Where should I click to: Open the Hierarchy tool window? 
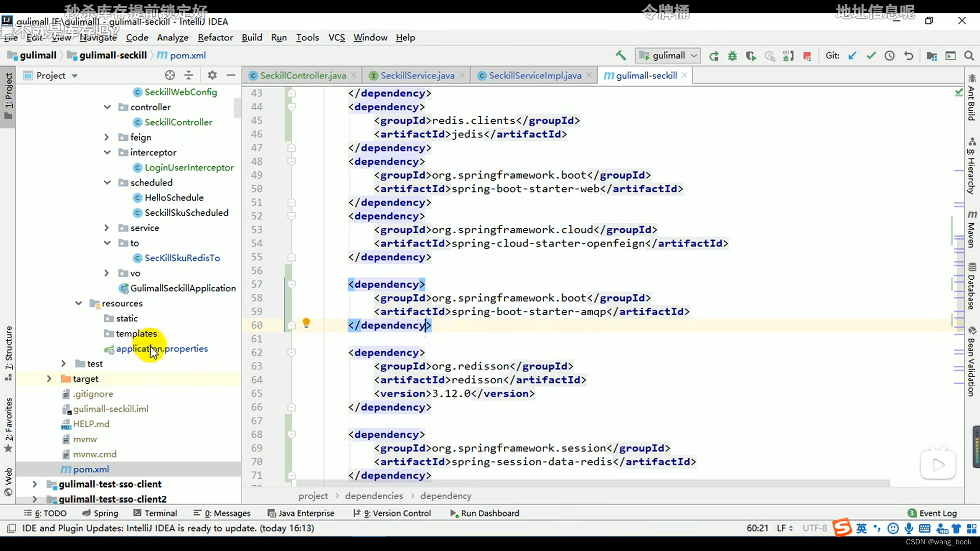(972, 166)
